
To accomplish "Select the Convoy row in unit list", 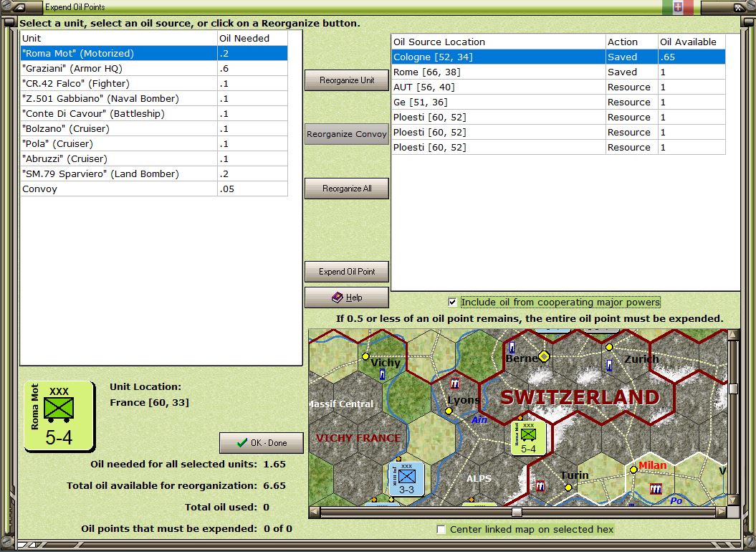I will 154,189.
